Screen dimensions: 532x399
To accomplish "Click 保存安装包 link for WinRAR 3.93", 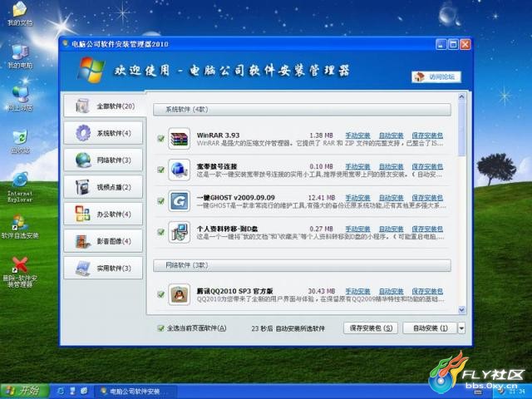I will pyautogui.click(x=427, y=135).
